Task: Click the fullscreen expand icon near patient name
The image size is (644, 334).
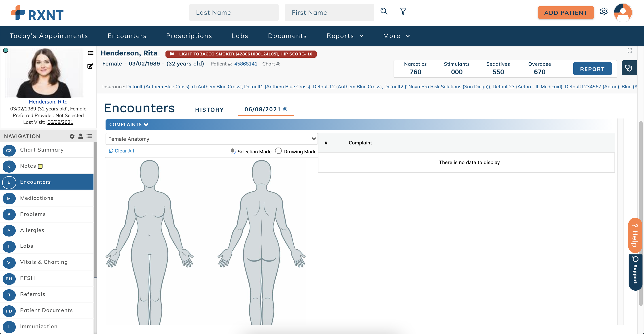Action: click(x=630, y=50)
